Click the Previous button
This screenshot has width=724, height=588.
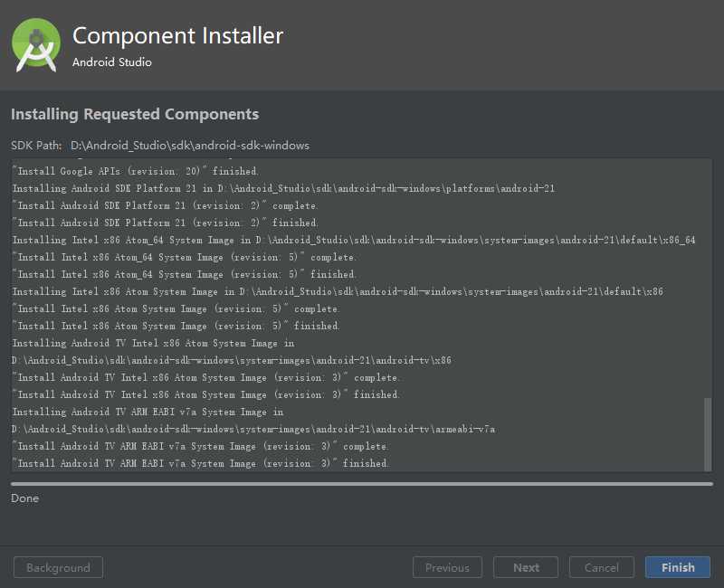[447, 567]
